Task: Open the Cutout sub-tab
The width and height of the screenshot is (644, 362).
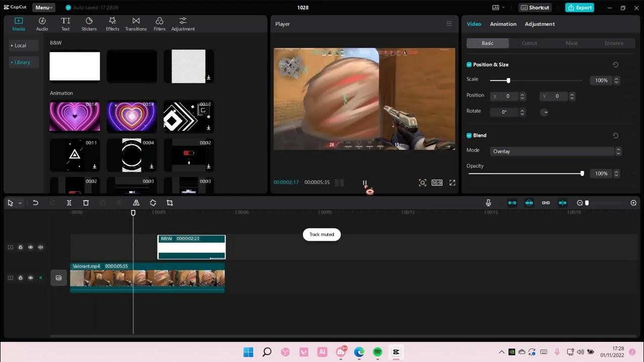Action: click(529, 43)
